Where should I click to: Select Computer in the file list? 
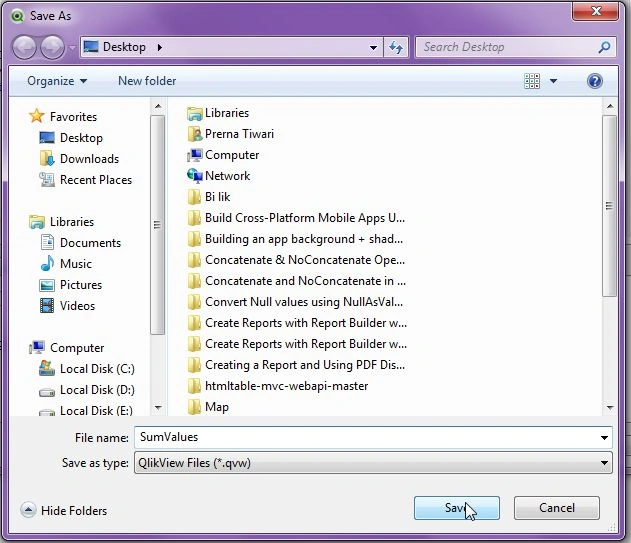click(223, 155)
